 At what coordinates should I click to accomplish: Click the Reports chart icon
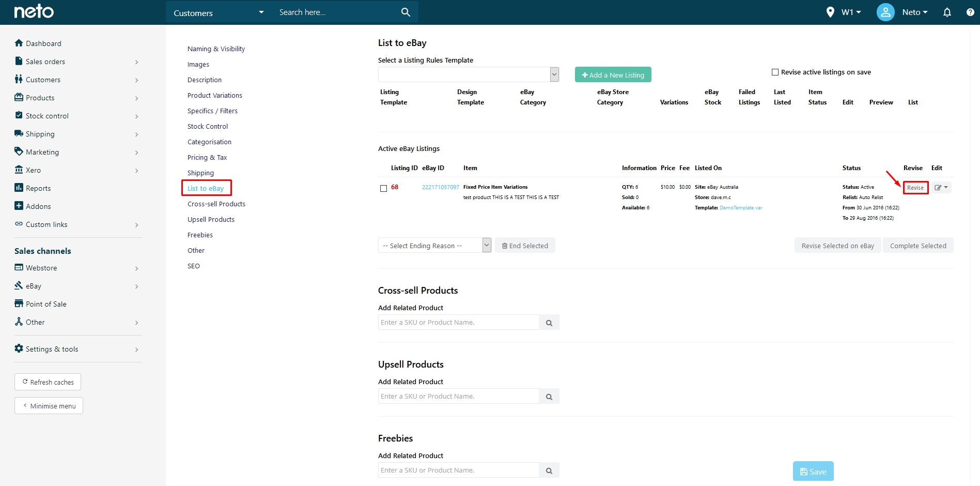pos(19,188)
